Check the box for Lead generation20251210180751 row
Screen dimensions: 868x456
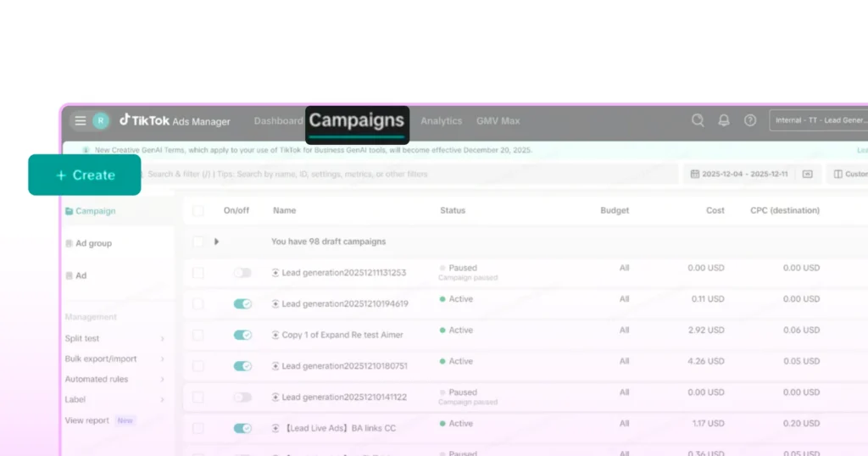point(198,366)
